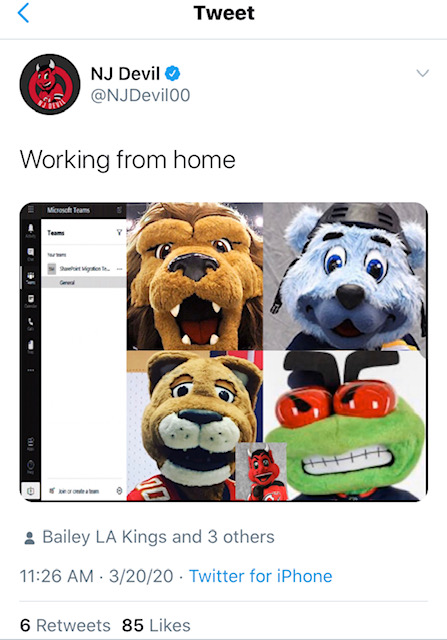447x640 pixels.
Task: Go back with the blue arrow
Action: pyautogui.click(x=23, y=13)
